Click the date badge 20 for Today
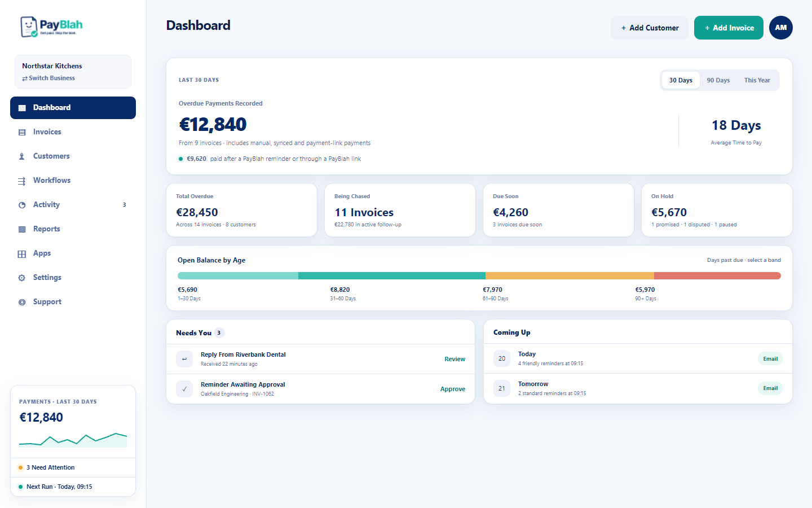Viewport: 812px width, 508px height. pyautogui.click(x=502, y=358)
